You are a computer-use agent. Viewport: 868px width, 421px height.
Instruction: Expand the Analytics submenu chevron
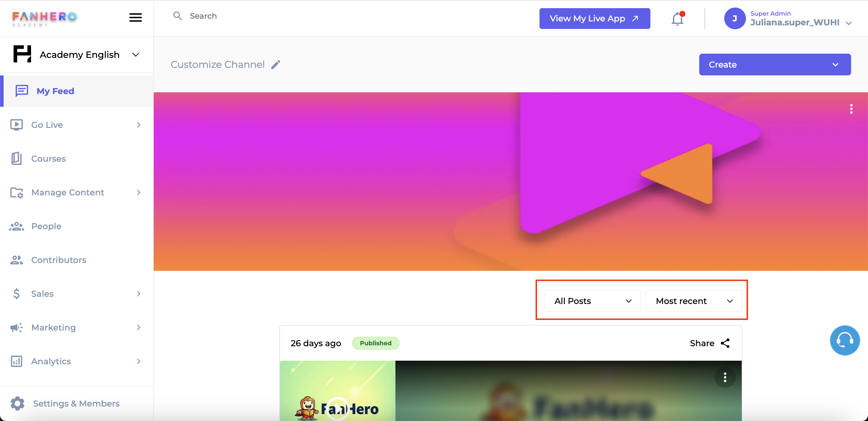click(x=139, y=361)
